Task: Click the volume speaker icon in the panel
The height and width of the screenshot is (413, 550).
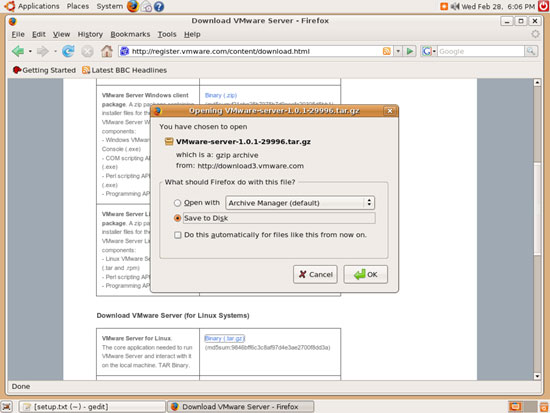Action: (x=455, y=6)
